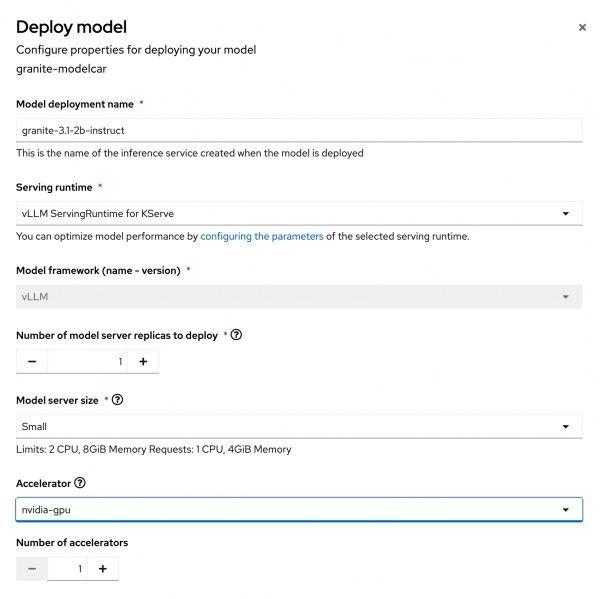The width and height of the screenshot is (600, 599).
Task: Close the Deploy model dialog
Action: (582, 28)
